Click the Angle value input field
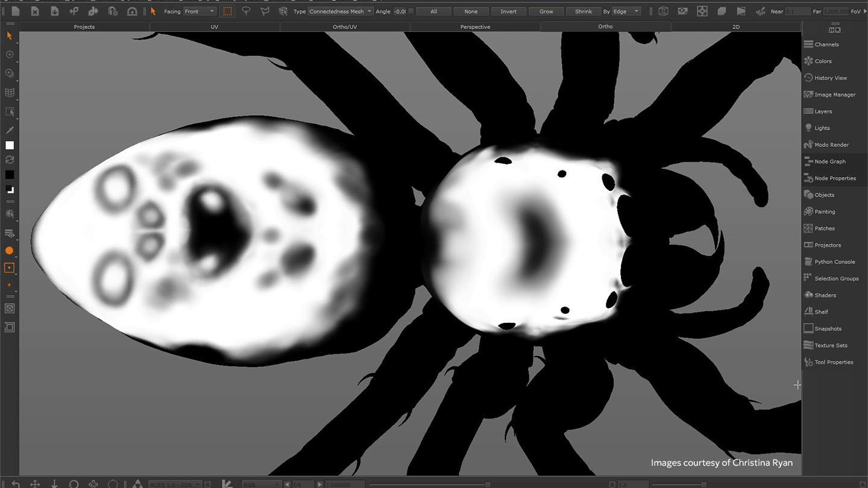Screen dimensions: 868x488 (400, 11)
